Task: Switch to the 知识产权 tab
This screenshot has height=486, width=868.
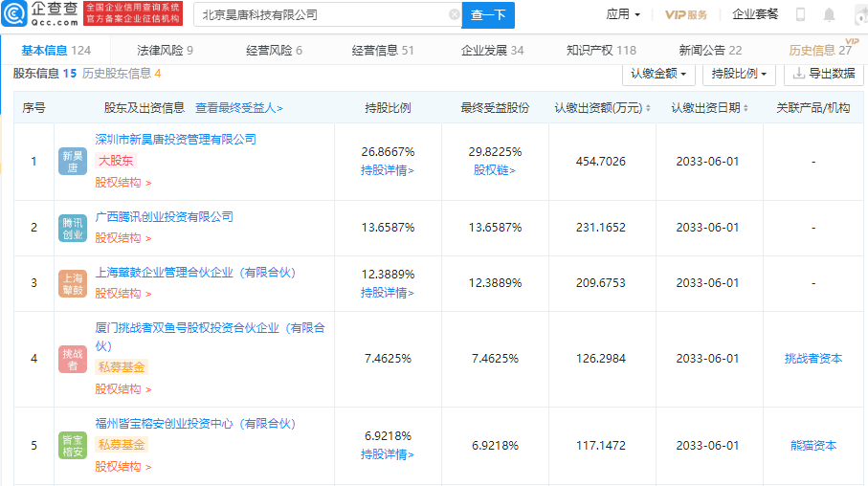Action: (x=601, y=51)
